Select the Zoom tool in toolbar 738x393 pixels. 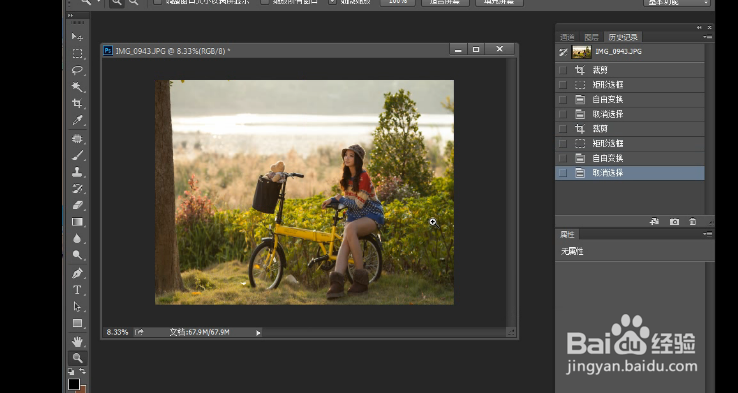(x=77, y=358)
